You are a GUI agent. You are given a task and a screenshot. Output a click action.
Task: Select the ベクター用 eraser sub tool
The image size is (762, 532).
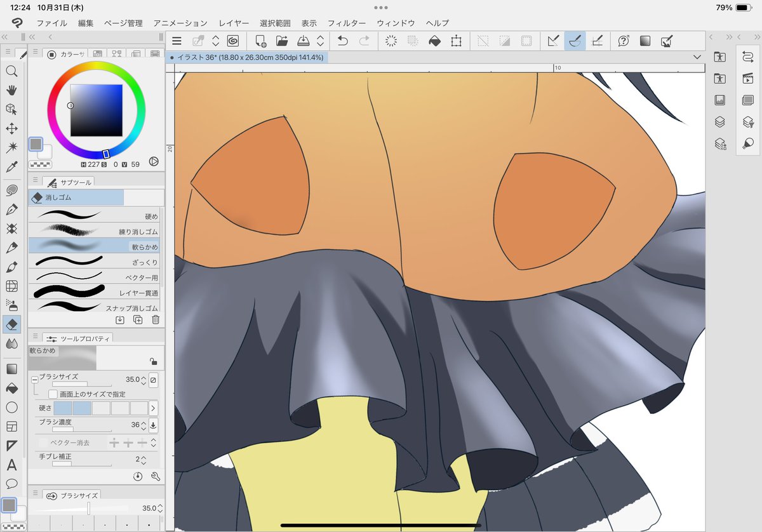94,277
